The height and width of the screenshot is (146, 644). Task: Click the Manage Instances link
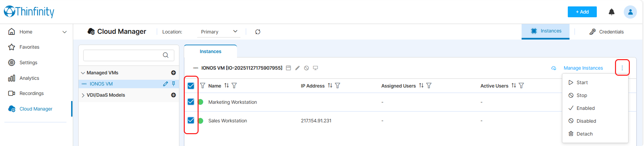point(583,68)
